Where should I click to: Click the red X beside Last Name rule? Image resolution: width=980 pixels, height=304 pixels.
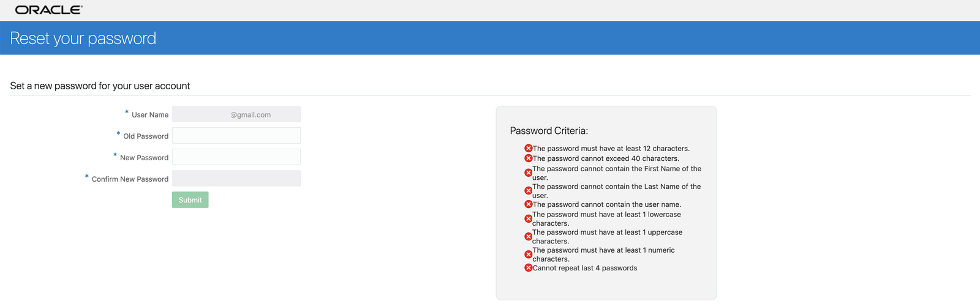click(x=529, y=191)
